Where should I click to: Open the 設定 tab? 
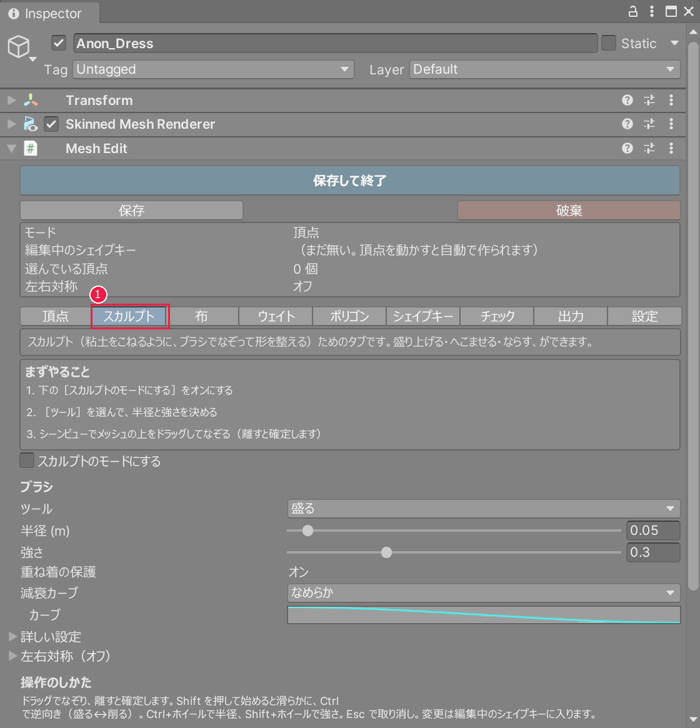[644, 316]
